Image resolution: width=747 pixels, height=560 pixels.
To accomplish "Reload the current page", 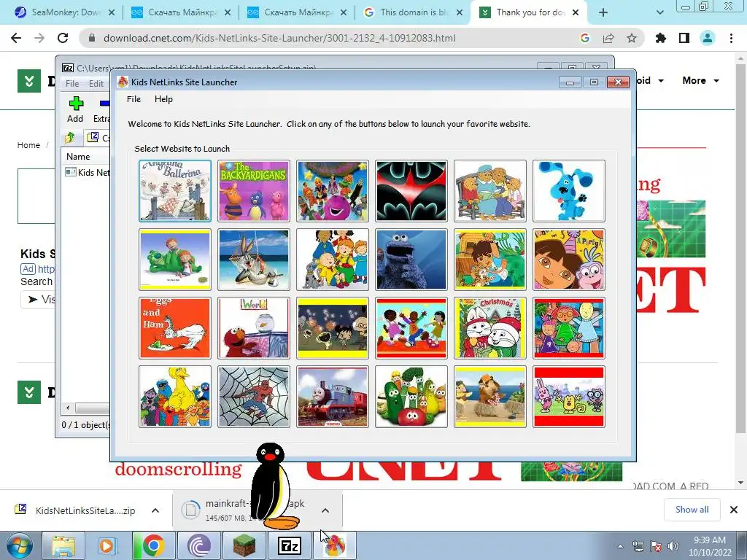I will (x=63, y=38).
